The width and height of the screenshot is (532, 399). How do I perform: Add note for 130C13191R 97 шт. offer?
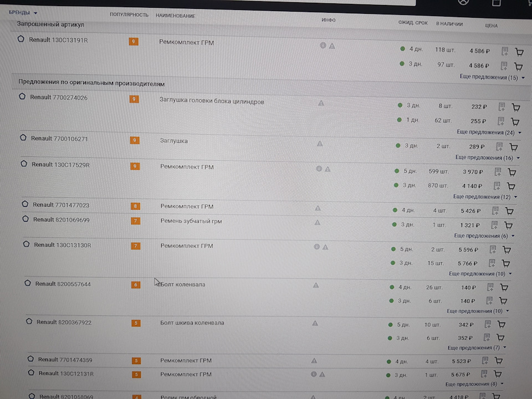click(x=504, y=66)
